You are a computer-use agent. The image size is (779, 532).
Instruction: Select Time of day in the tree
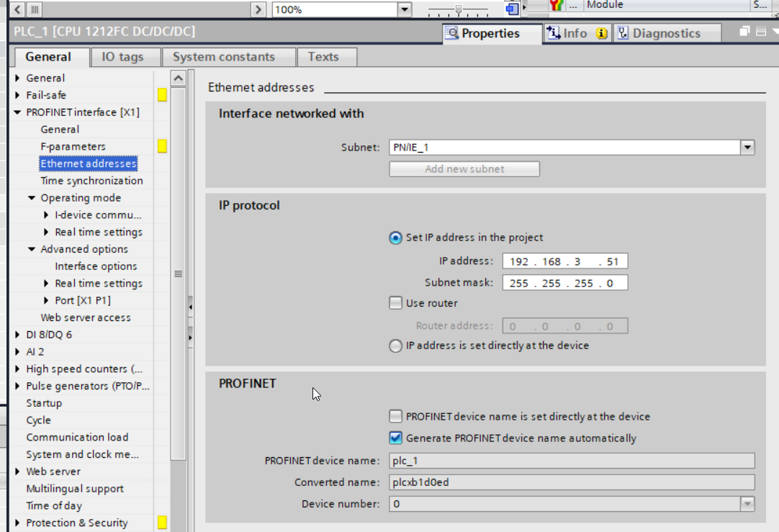tap(54, 505)
